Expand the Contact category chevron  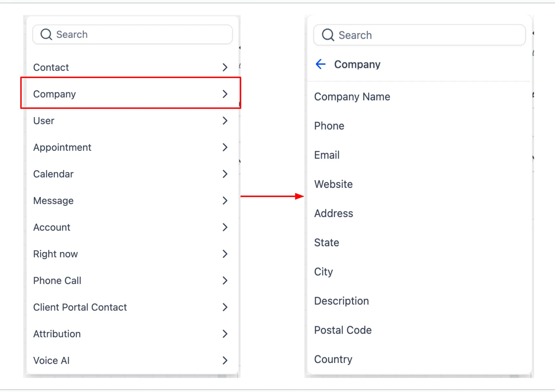point(225,67)
